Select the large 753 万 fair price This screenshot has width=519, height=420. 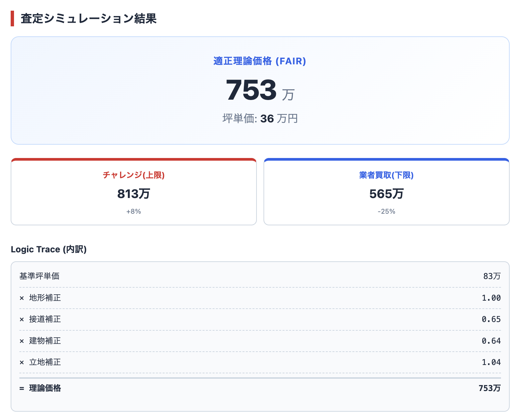(259, 90)
